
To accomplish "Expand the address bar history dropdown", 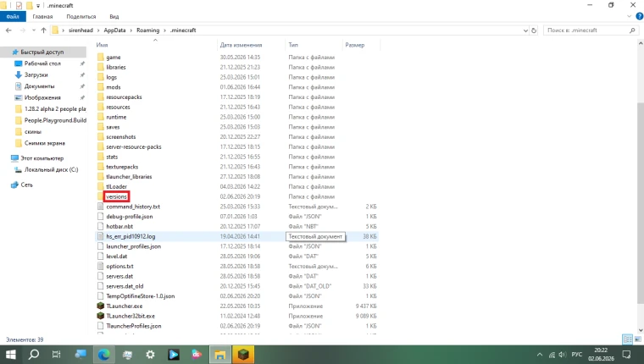I will click(525, 30).
